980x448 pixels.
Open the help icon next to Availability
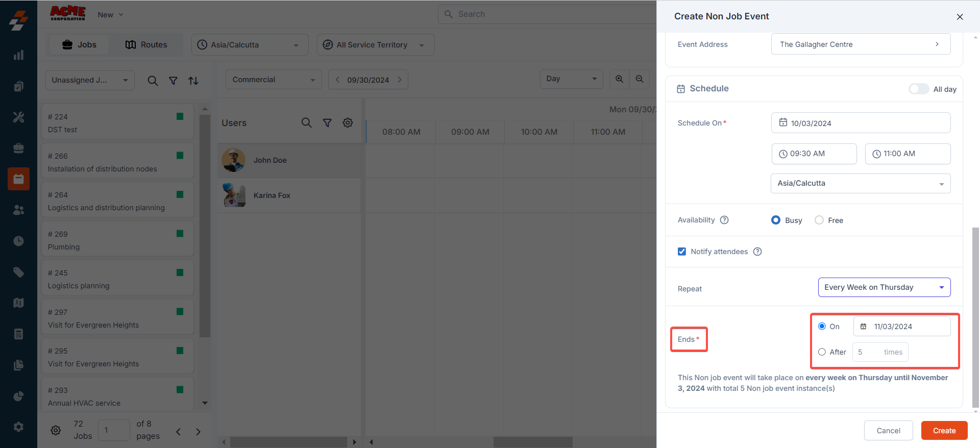(724, 220)
